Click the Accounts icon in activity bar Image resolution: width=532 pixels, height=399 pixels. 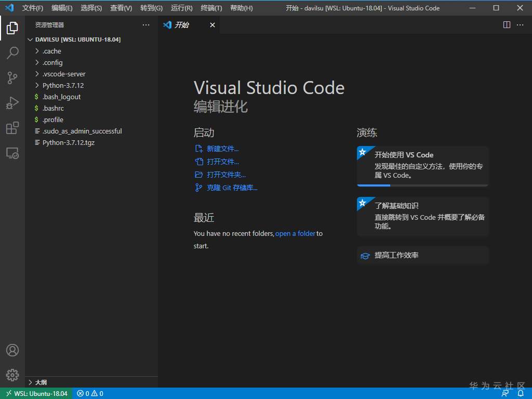point(12,350)
